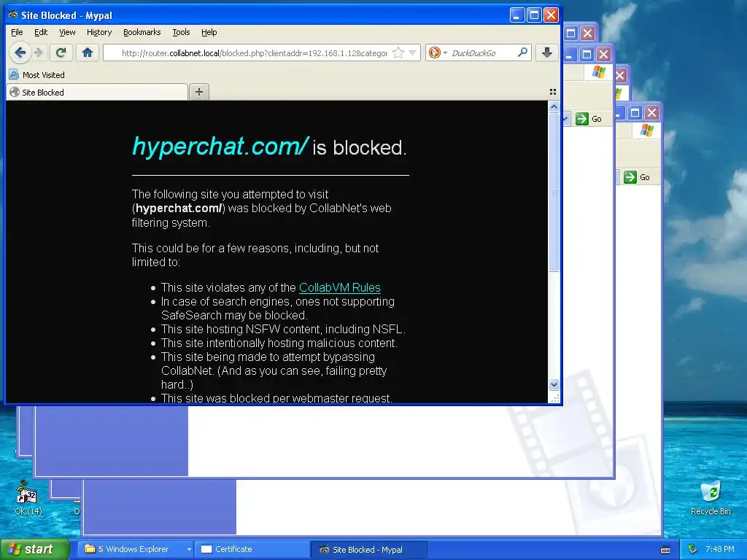The height and width of the screenshot is (560, 747).
Task: Open the Home page button
Action: tap(88, 52)
